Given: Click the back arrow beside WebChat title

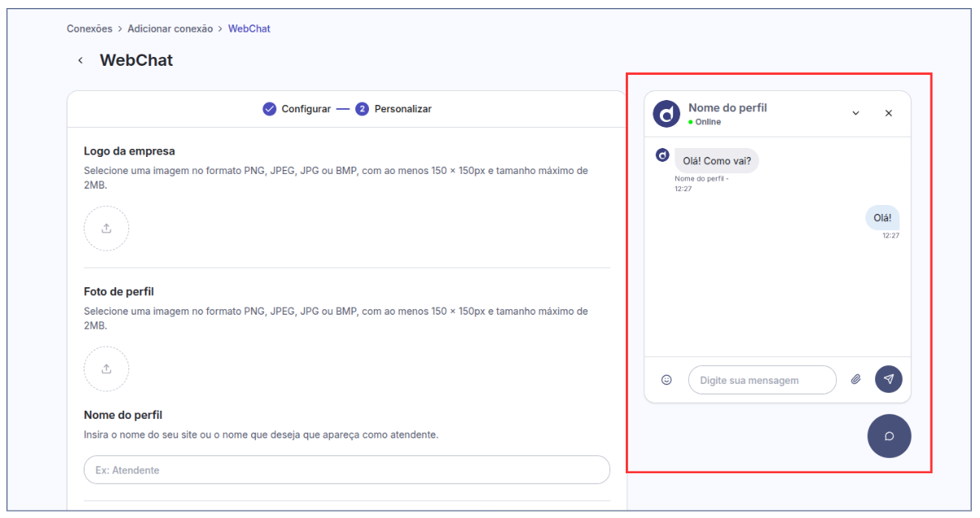Looking at the screenshot, I should [80, 61].
